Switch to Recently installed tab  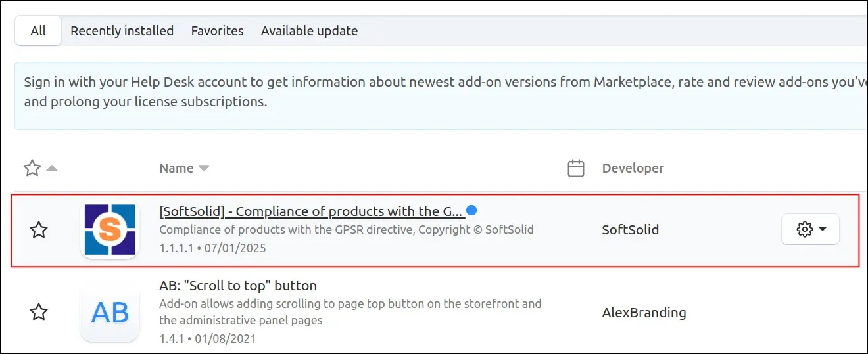point(122,31)
